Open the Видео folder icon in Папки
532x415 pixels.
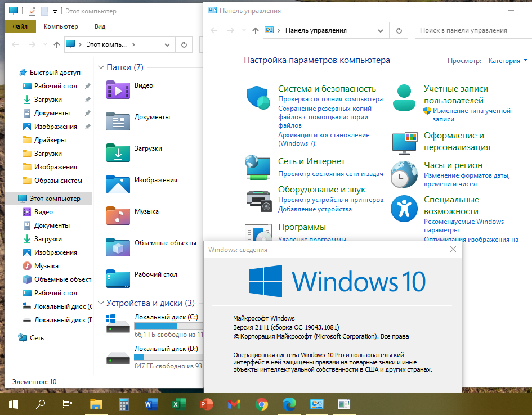pyautogui.click(x=118, y=89)
